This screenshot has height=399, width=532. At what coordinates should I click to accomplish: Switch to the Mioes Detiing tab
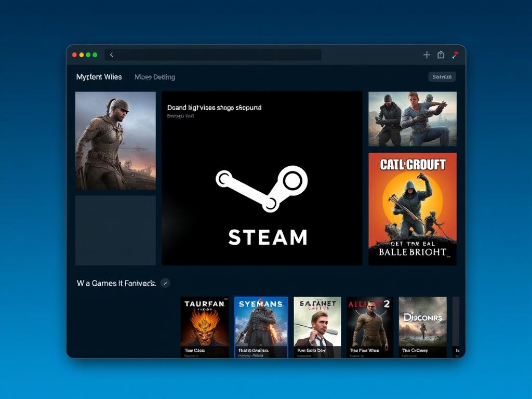click(155, 77)
